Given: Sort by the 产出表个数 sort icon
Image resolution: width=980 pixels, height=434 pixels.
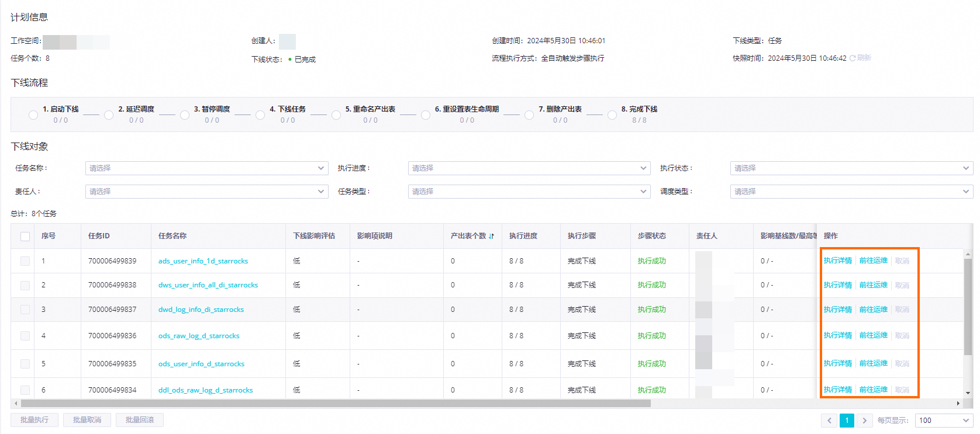Looking at the screenshot, I should (x=491, y=236).
